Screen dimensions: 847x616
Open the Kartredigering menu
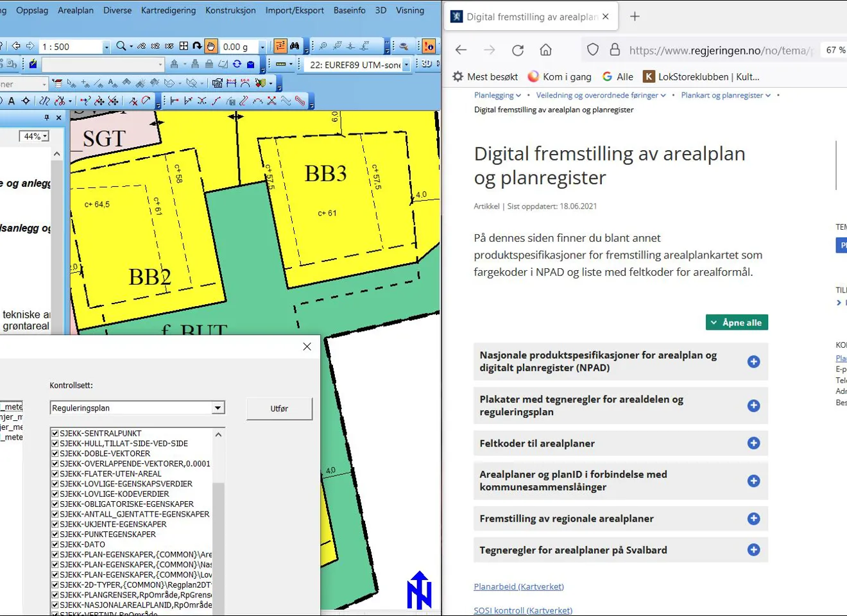click(x=168, y=10)
